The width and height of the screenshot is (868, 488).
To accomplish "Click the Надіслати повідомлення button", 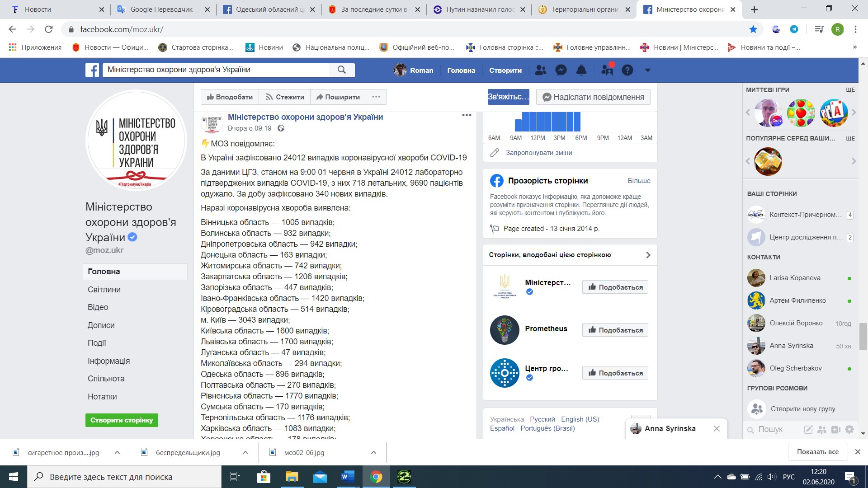I will coord(593,97).
